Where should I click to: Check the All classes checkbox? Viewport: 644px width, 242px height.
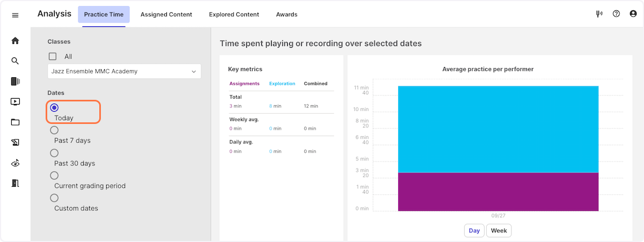(x=53, y=56)
